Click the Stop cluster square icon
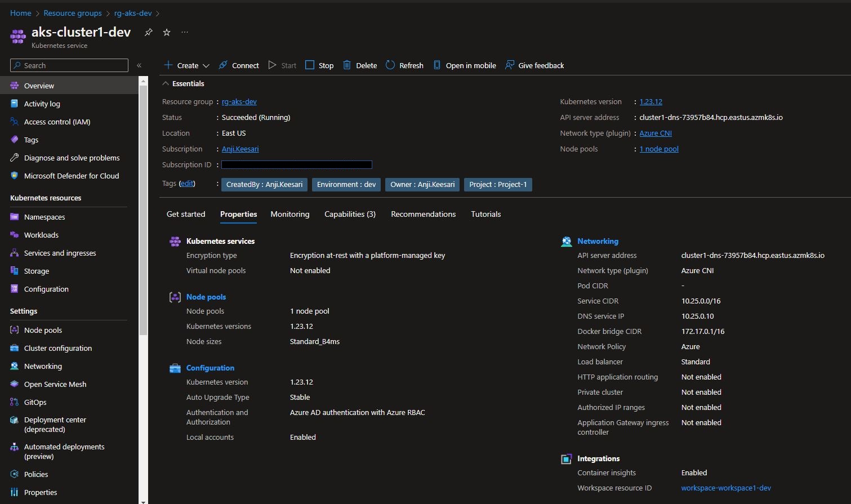This screenshot has width=851, height=504. (309, 65)
